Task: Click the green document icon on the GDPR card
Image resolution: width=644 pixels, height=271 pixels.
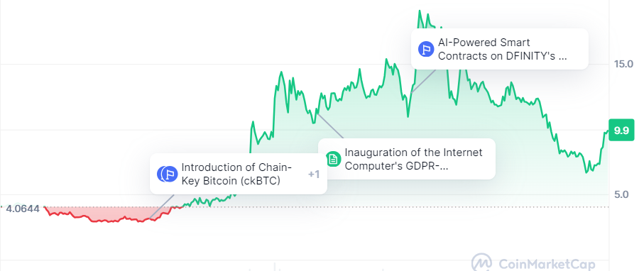Action: tap(333, 159)
